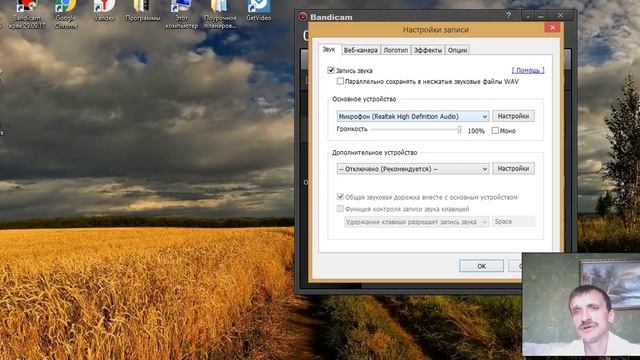The height and width of the screenshot is (360, 640).
Task: Open the Помощь help link
Action: [x=528, y=70]
